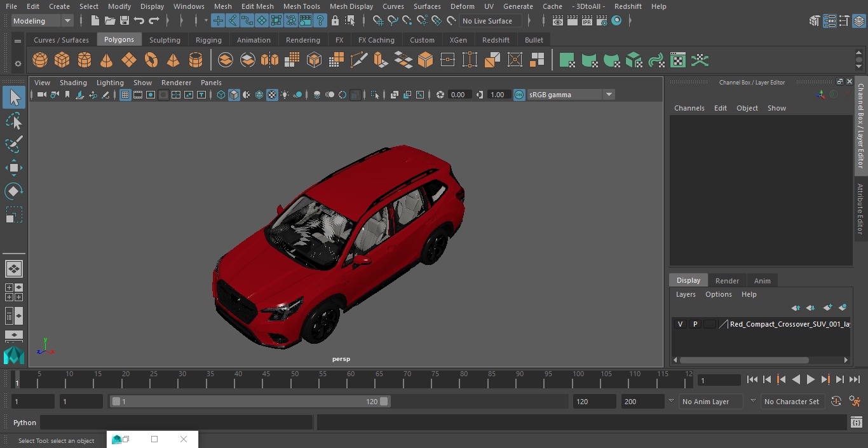Switch to the Sculpting shelf tab
Viewport: 868px width, 448px height.
165,40
